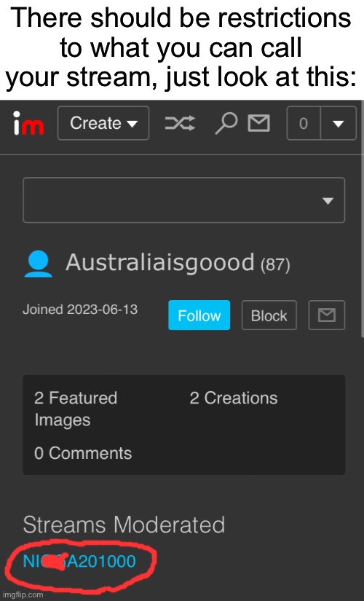
Task: Follow this user with the Follow button
Action: pos(199,315)
